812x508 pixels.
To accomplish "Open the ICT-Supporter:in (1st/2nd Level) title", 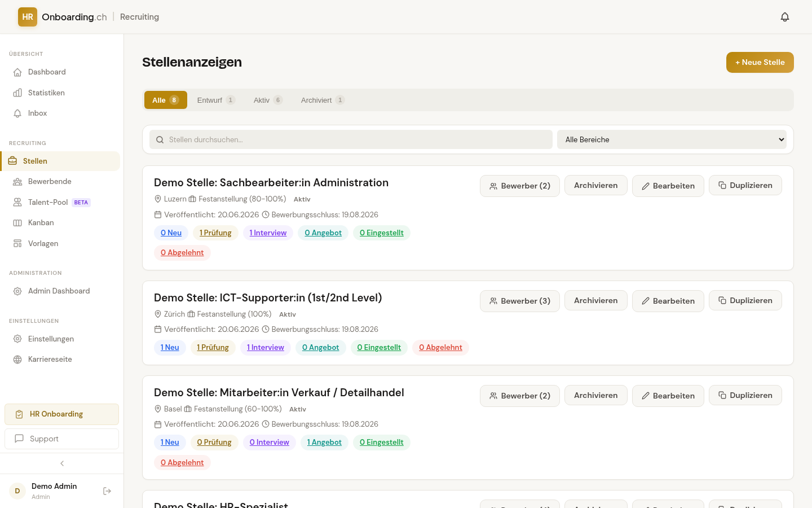I will tap(268, 297).
